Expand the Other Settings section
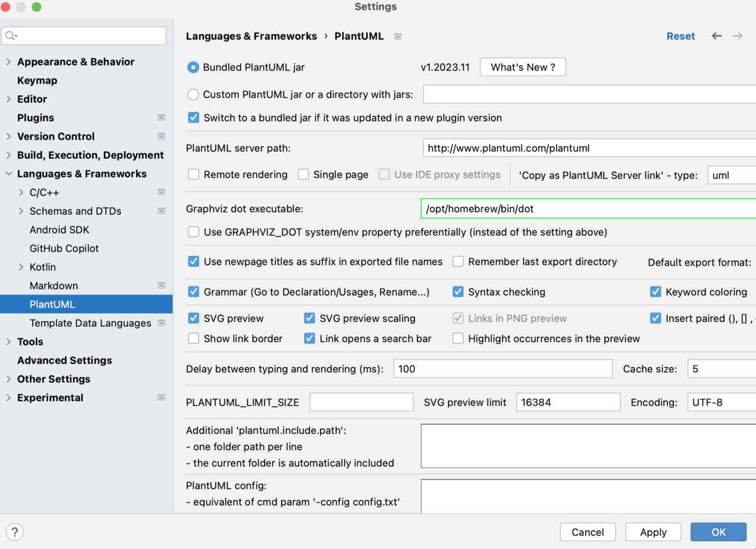Viewport: 756px width, 549px height. pyautogui.click(x=9, y=379)
